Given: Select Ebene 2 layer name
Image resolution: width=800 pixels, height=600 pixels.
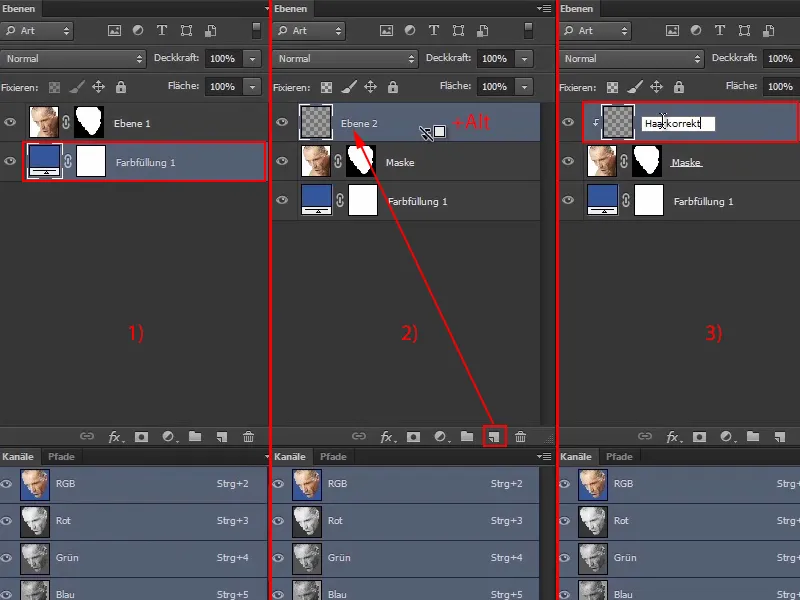Looking at the screenshot, I should [359, 123].
